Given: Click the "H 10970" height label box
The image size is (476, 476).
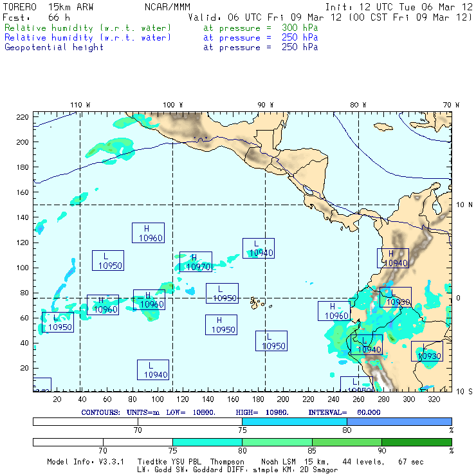Looking at the screenshot, I should coord(196,262).
